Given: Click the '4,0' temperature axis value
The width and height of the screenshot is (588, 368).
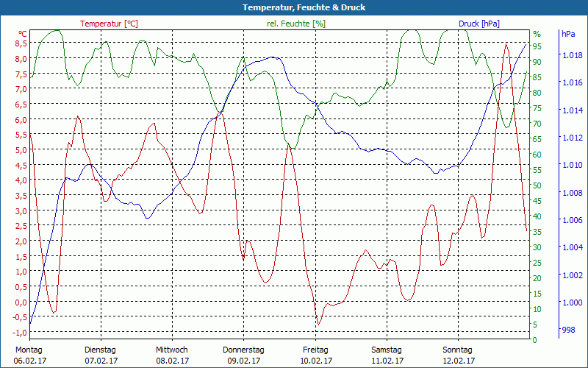Looking at the screenshot, I should [x=21, y=180].
